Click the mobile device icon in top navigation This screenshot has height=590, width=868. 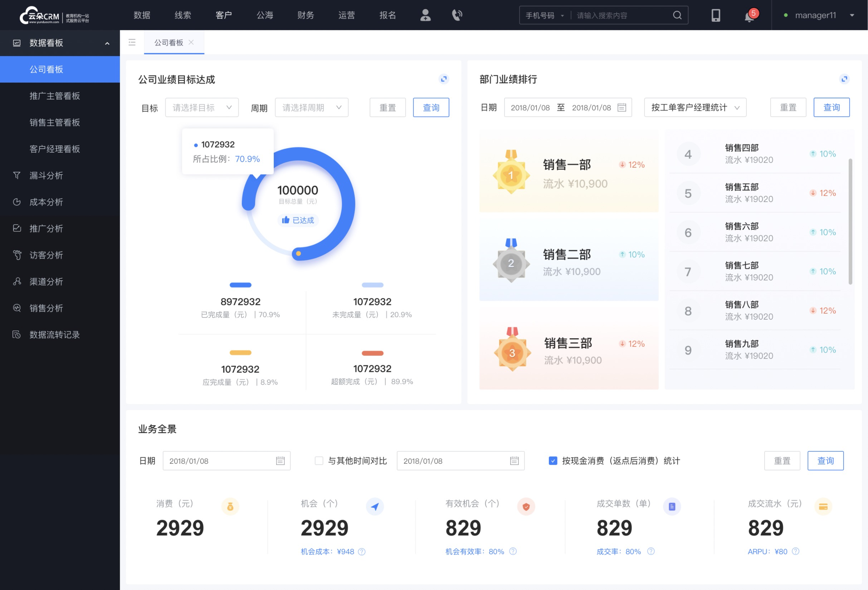tap(715, 15)
